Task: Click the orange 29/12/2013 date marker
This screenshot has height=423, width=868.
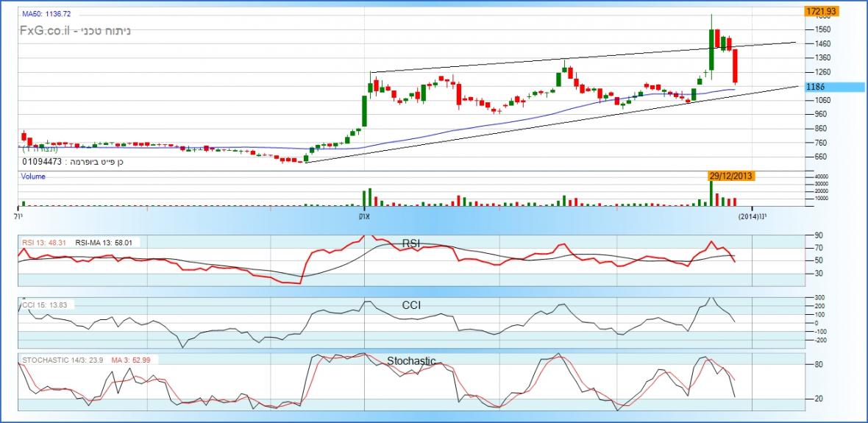Action: [732, 176]
